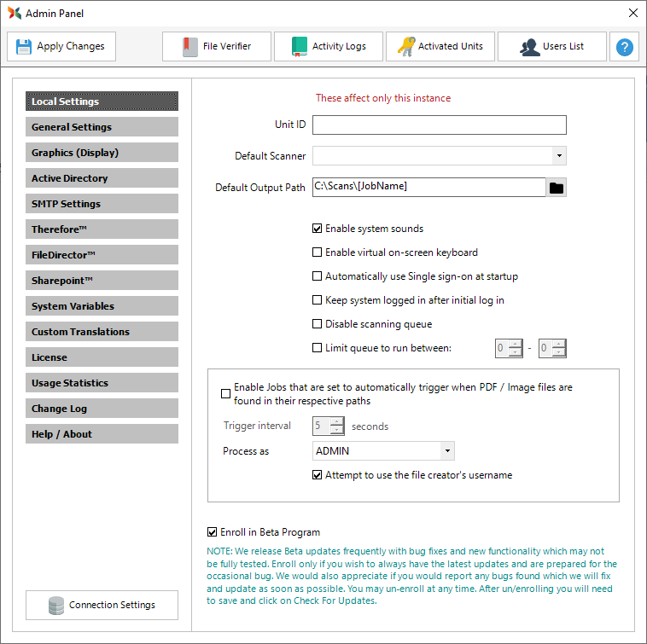Open the File Verifier tool
The height and width of the screenshot is (644, 647).
[217, 46]
